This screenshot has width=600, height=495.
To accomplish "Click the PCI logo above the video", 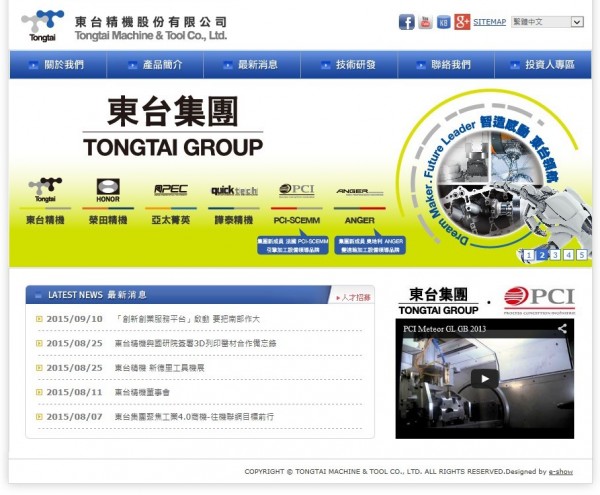I will click(x=539, y=301).
